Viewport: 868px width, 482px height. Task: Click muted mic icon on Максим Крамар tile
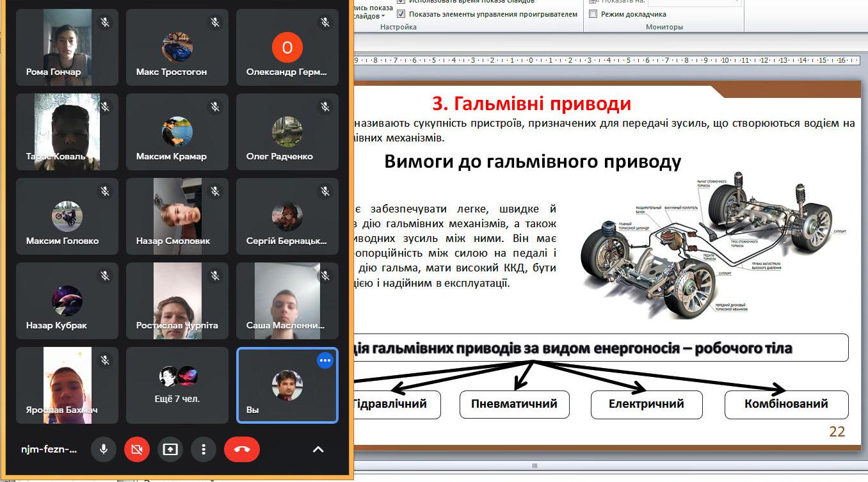pos(215,107)
